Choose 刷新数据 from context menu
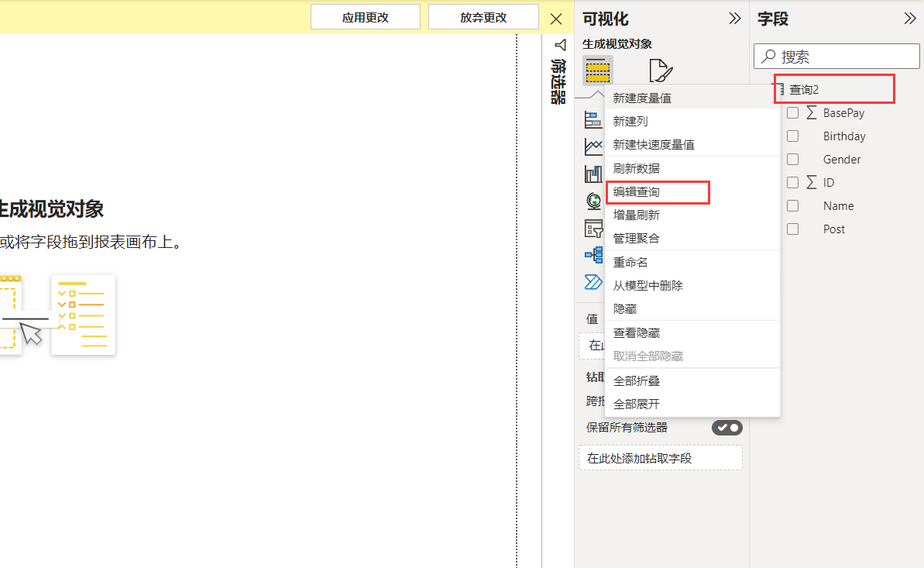 coord(692,168)
